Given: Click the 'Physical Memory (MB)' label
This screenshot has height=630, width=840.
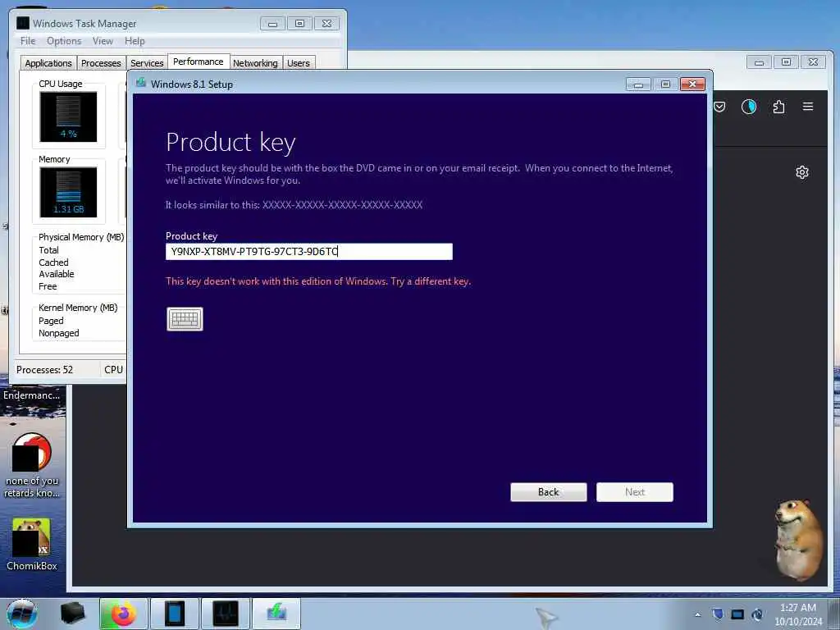Looking at the screenshot, I should (81, 237).
